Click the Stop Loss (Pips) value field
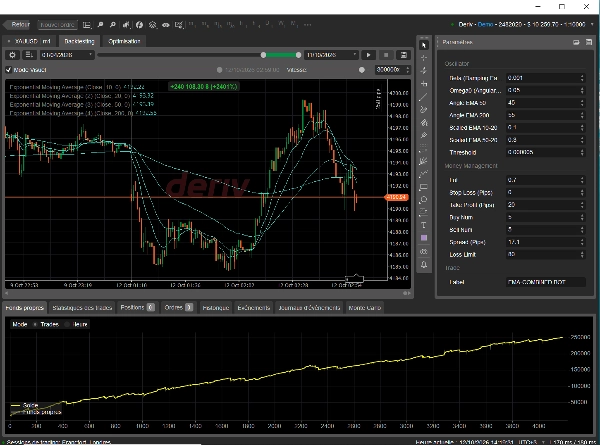Screen dimensions: 600x445 tap(545, 192)
